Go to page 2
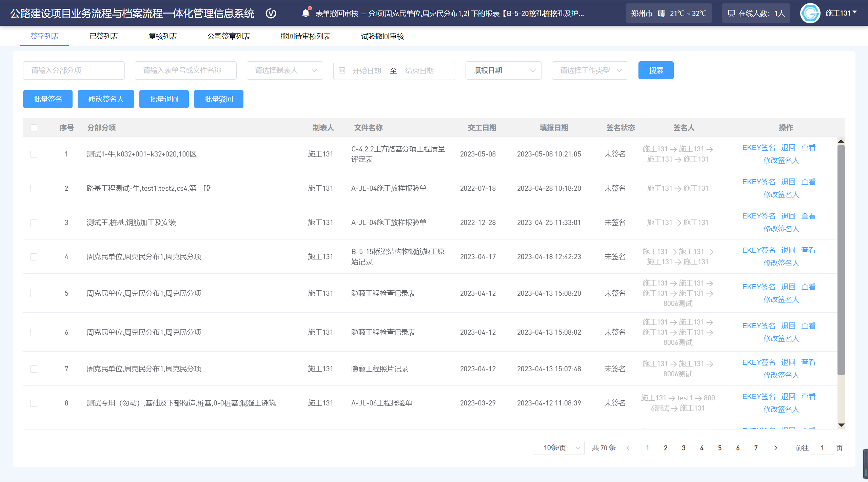 point(666,448)
